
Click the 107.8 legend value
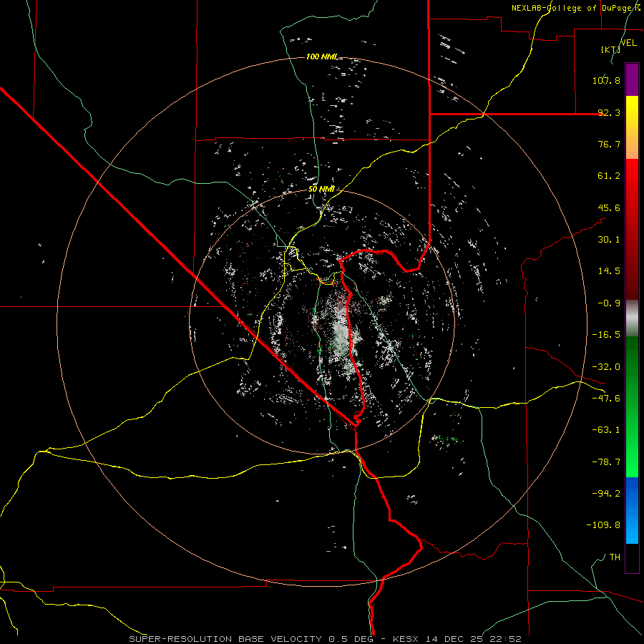pos(606,80)
